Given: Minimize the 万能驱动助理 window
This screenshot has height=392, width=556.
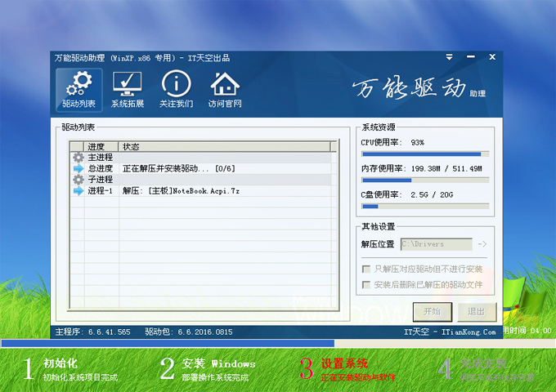Looking at the screenshot, I should point(471,57).
